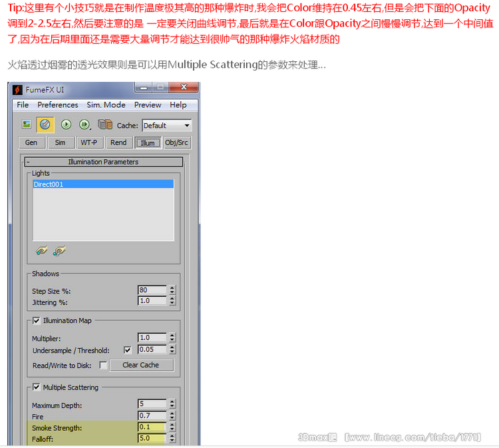The image size is (499, 448).
Task: Click the Smoke Strength 0.1 field
Action: pyautogui.click(x=152, y=427)
